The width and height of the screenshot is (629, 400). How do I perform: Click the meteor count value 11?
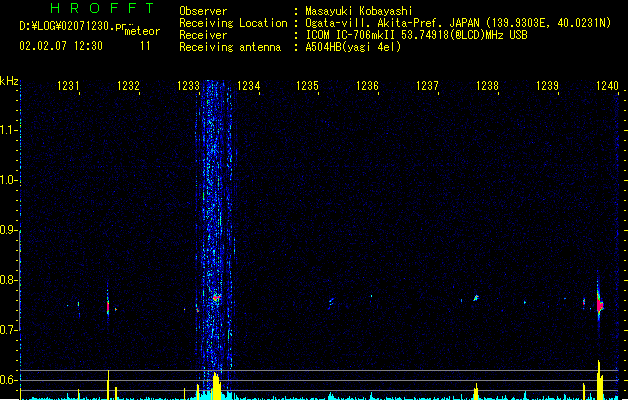(145, 46)
